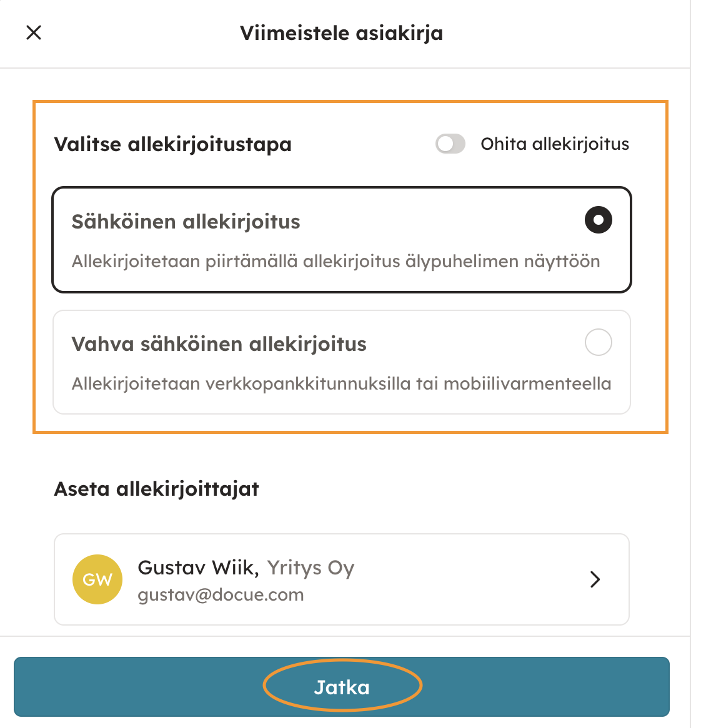Click the Ohita allekirjoitus label text
The height and width of the screenshot is (728, 711).
555,144
